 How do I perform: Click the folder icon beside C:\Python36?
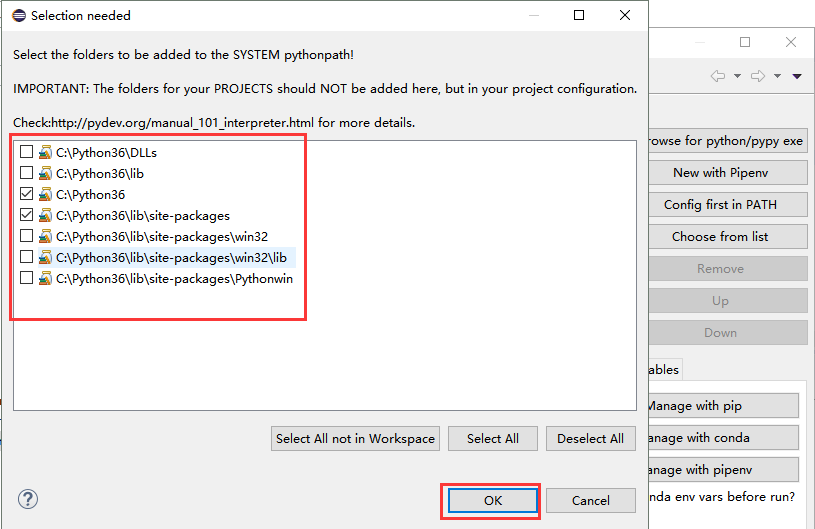pyautogui.click(x=45, y=194)
